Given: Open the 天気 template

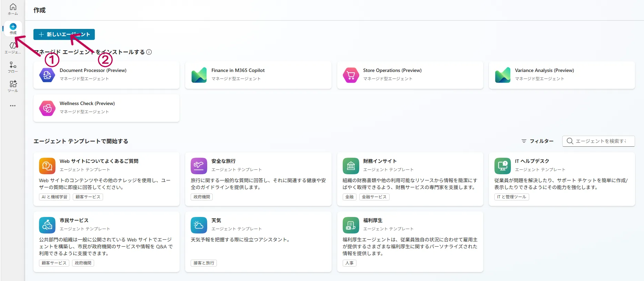Looking at the screenshot, I should [258, 242].
